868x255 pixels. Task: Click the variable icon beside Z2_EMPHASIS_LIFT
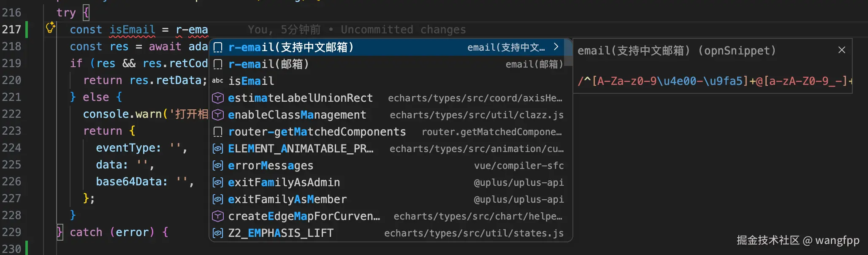(217, 233)
